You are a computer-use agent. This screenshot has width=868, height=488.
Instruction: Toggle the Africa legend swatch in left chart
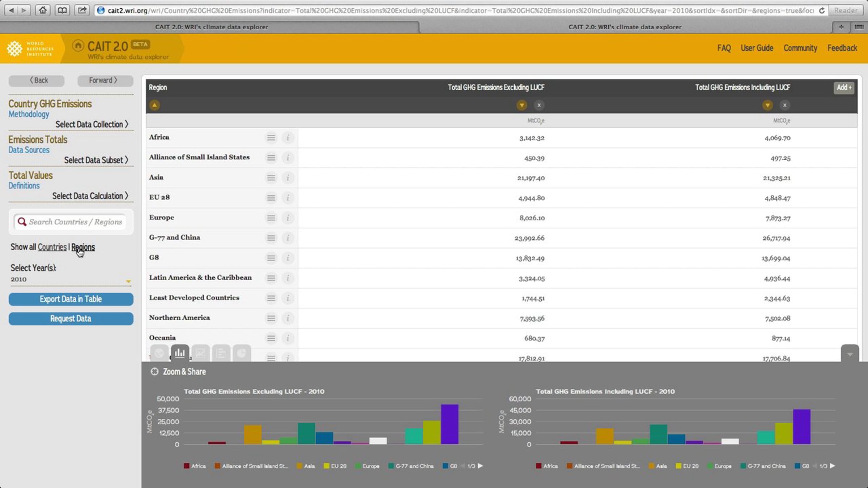[x=186, y=466]
